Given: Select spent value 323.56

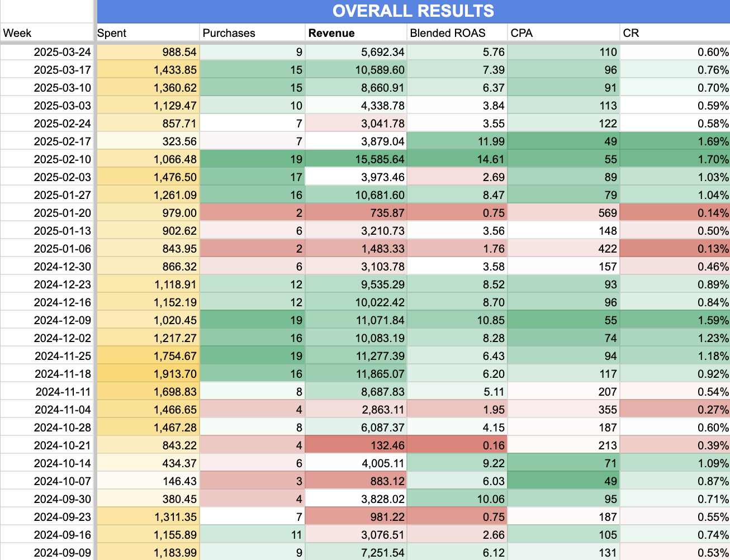Looking at the screenshot, I should (x=148, y=141).
